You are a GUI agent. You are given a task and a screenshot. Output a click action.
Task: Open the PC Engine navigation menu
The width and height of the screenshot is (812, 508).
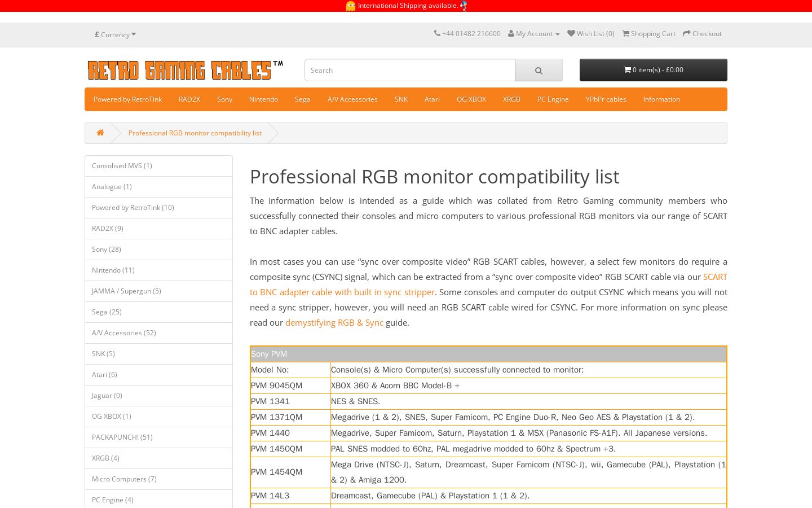553,99
